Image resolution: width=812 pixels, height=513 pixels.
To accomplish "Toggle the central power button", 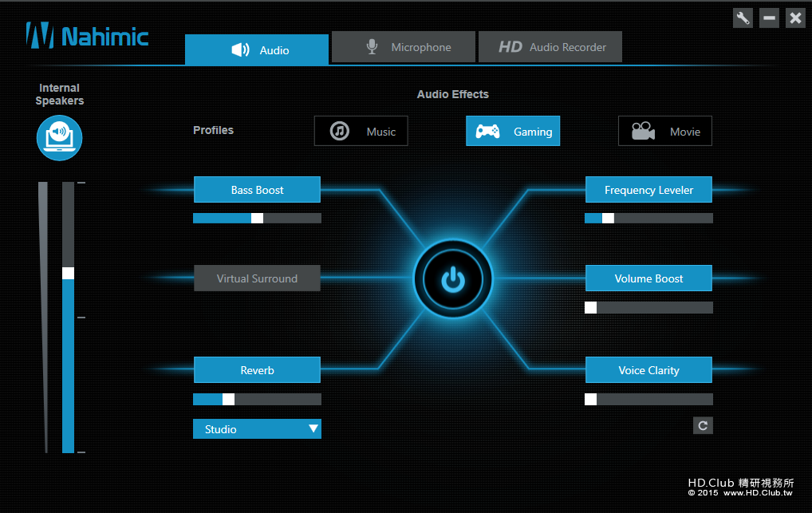I will tap(453, 279).
